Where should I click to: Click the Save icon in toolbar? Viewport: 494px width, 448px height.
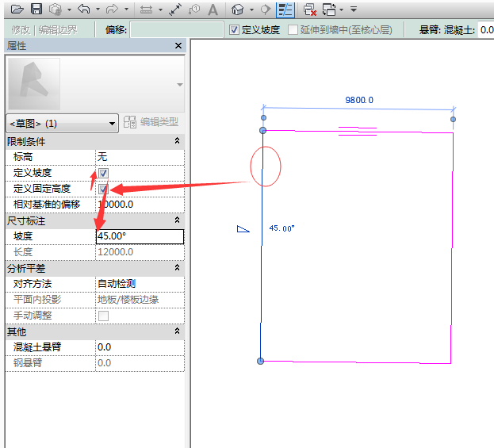pos(36,10)
